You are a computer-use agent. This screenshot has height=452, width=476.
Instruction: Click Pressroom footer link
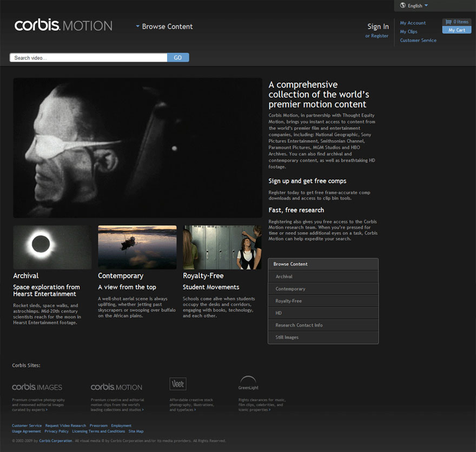click(x=98, y=426)
